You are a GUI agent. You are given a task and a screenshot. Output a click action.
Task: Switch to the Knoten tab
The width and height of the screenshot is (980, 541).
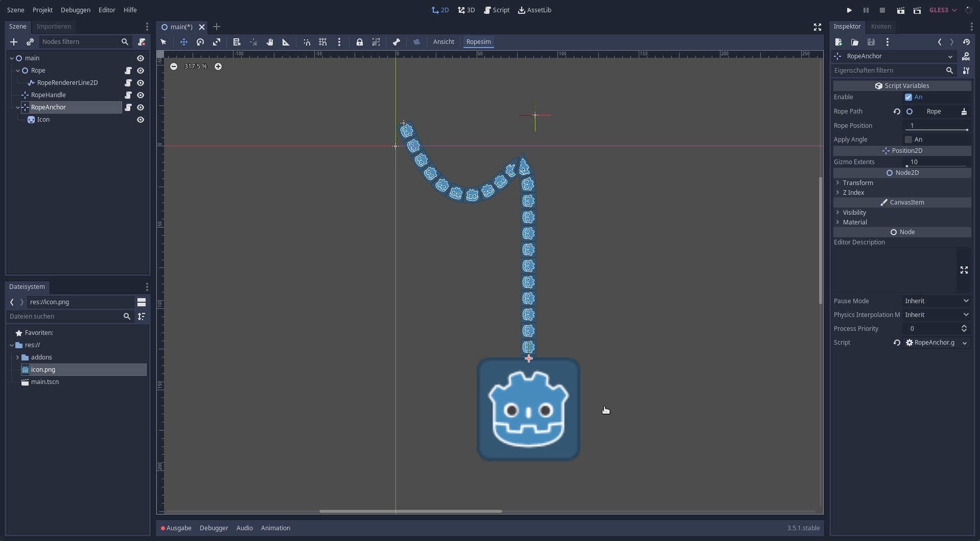[880, 27]
